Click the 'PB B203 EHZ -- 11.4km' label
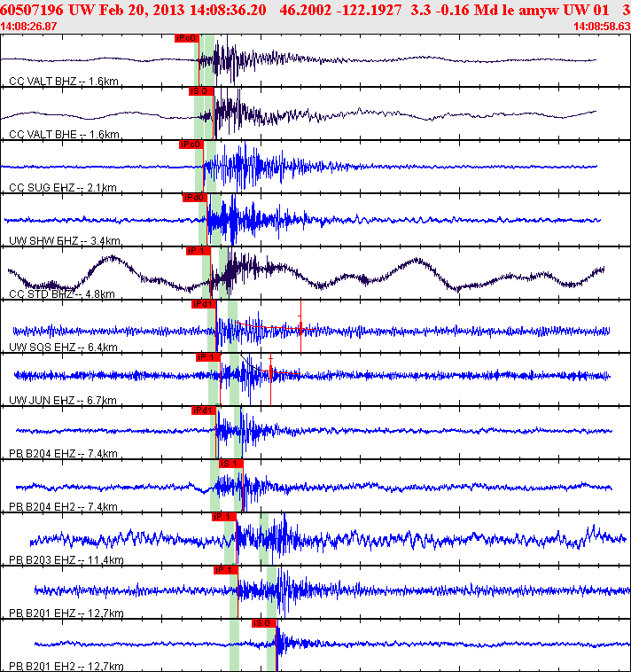This screenshot has width=631, height=672. [x=66, y=559]
